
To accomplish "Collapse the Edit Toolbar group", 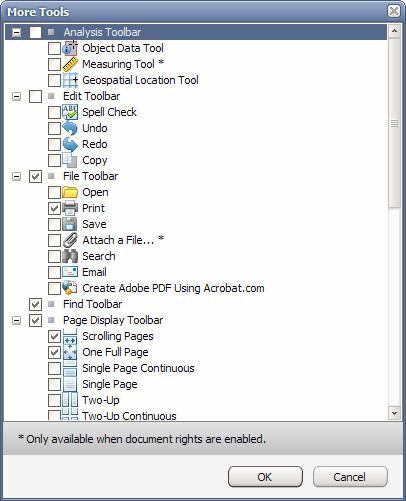I will click(x=16, y=96).
